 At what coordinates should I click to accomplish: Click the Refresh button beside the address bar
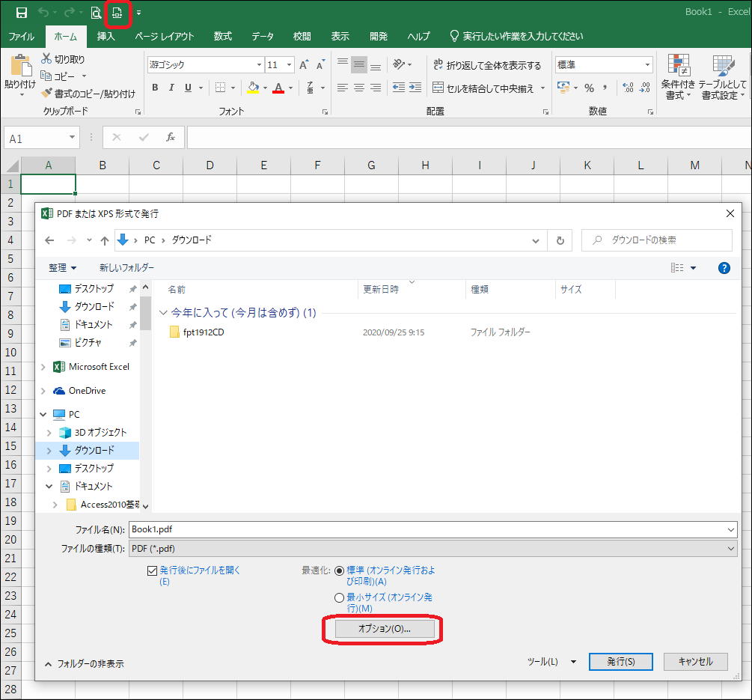[560, 240]
